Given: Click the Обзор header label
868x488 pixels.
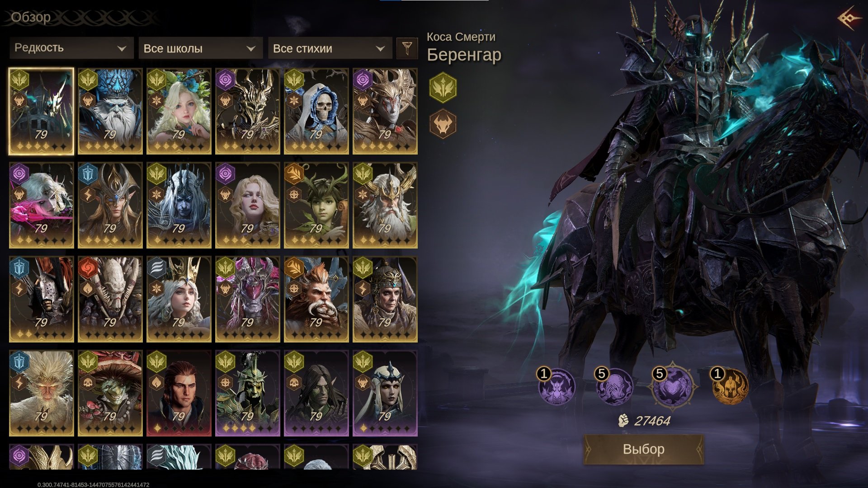Looking at the screenshot, I should (x=31, y=17).
